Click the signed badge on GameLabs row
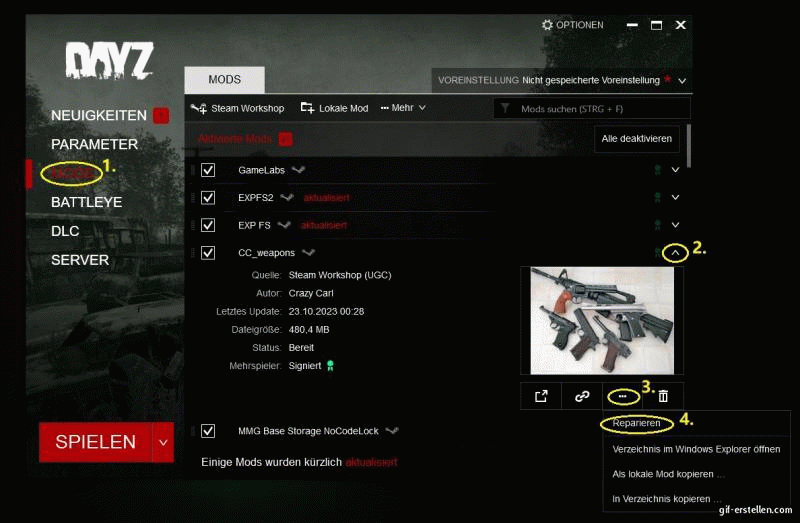Viewport: 800px width, 523px height. tap(658, 170)
